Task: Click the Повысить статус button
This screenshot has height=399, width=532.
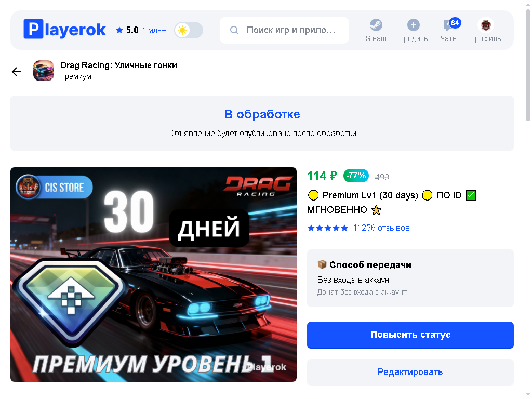Action: (410, 335)
